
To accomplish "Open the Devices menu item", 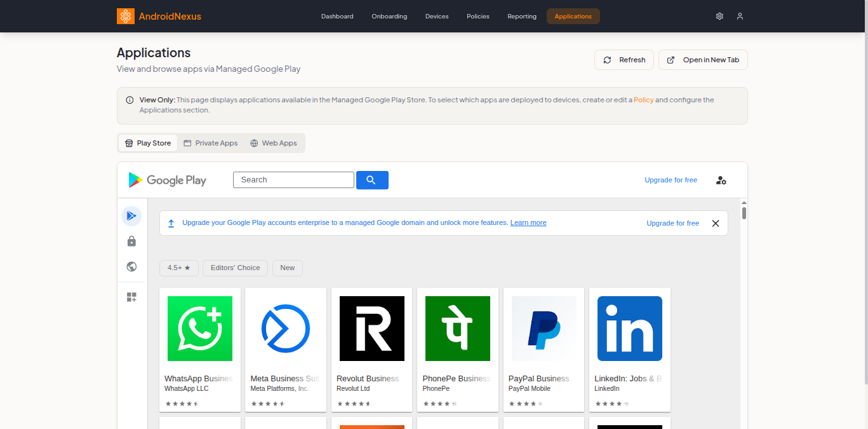I will pos(437,16).
